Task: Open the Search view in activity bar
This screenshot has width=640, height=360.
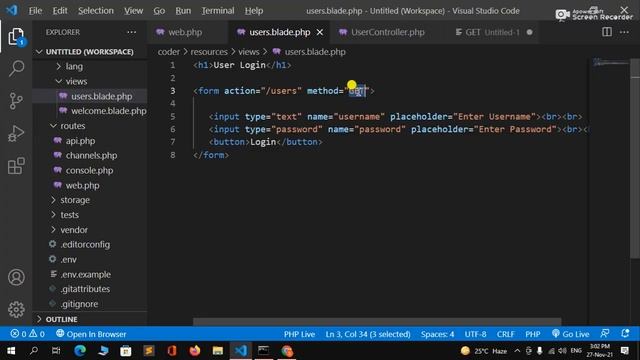Action: 16,69
